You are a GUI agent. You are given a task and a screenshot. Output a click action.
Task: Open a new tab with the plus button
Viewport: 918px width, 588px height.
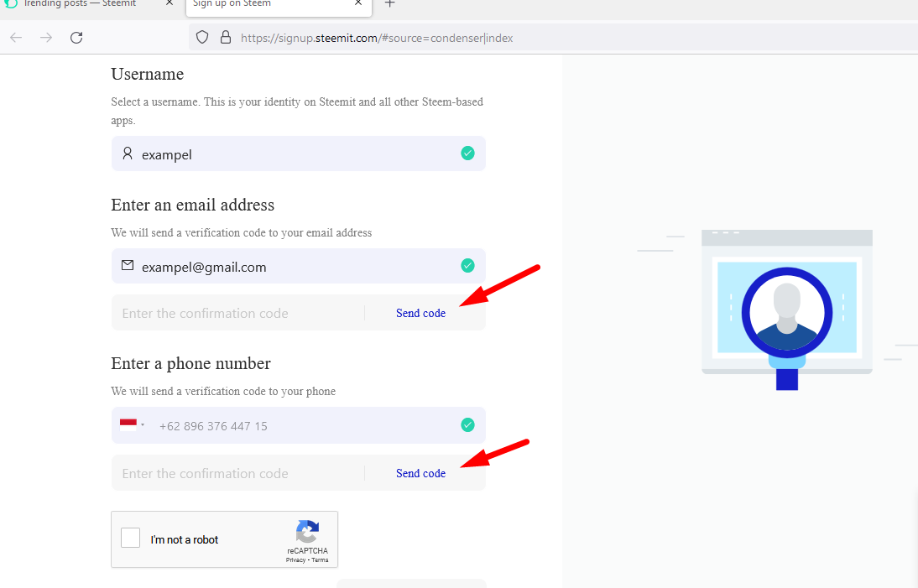pos(390,3)
